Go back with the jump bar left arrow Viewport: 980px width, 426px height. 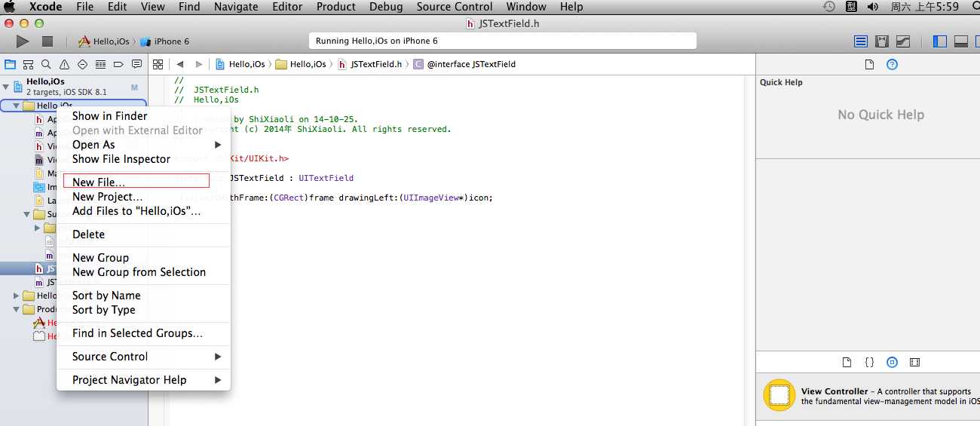(180, 64)
